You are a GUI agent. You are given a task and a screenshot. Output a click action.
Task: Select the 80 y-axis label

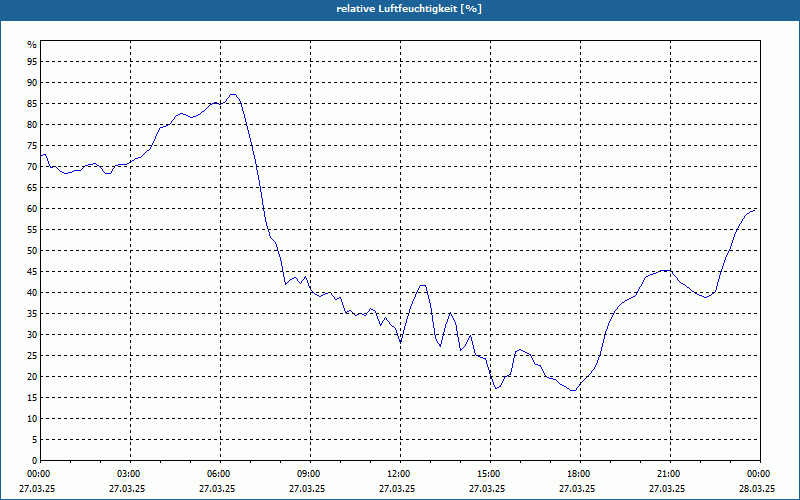[32, 124]
